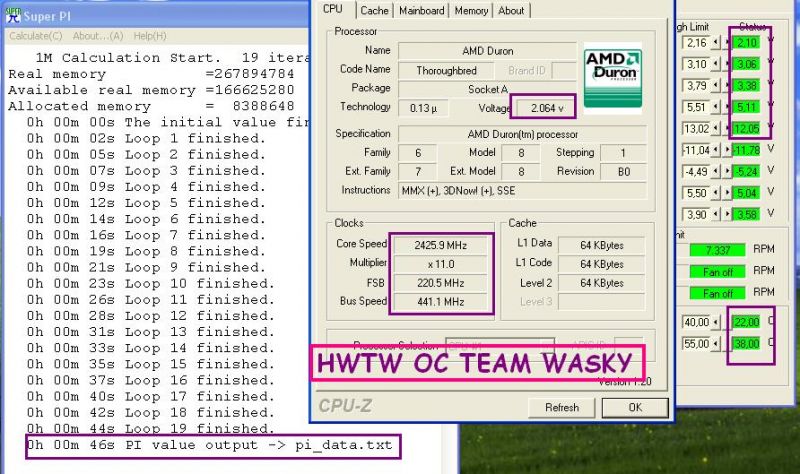Image resolution: width=800 pixels, height=474 pixels.
Task: Click the 55,00 temperature limit field
Action: pyautogui.click(x=697, y=343)
